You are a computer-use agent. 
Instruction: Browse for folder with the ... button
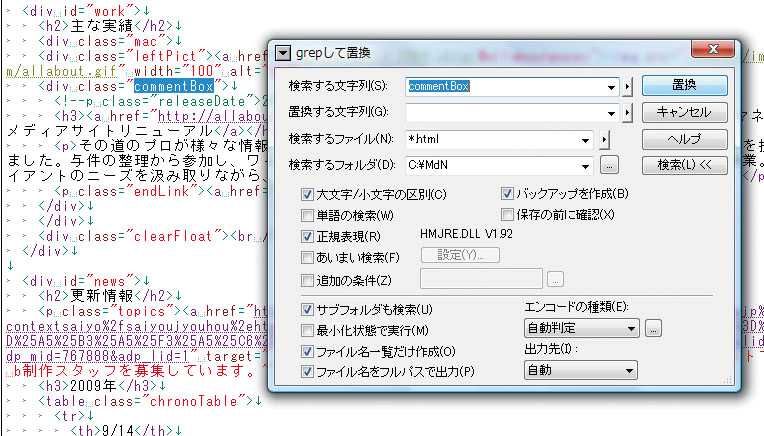[609, 165]
